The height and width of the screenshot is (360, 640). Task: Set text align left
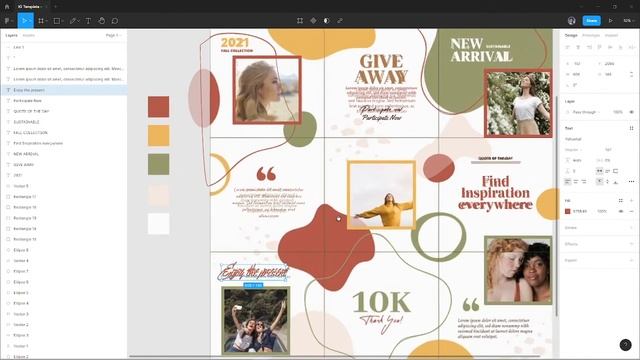[x=568, y=181]
